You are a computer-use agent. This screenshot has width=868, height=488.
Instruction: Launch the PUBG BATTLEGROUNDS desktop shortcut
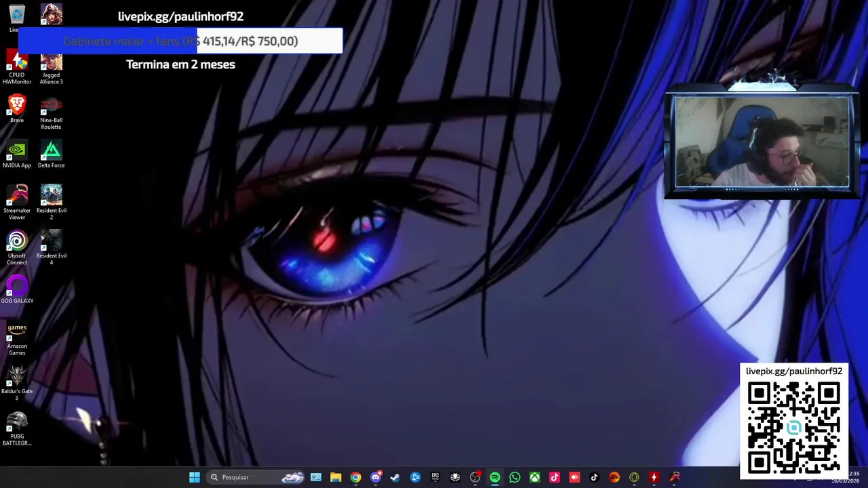[17, 429]
